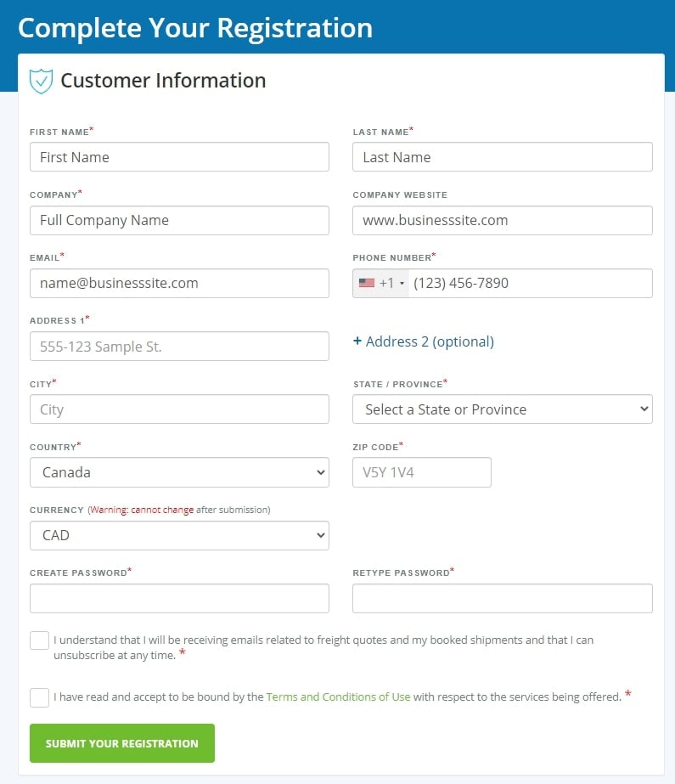Image resolution: width=675 pixels, height=784 pixels.
Task: Open the Terms and Conditions of Use link
Action: (338, 697)
